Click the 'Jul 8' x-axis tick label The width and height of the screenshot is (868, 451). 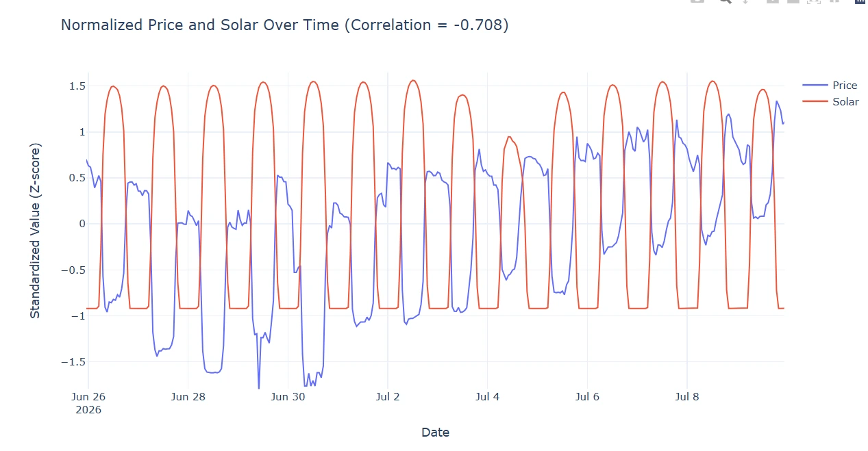click(687, 397)
